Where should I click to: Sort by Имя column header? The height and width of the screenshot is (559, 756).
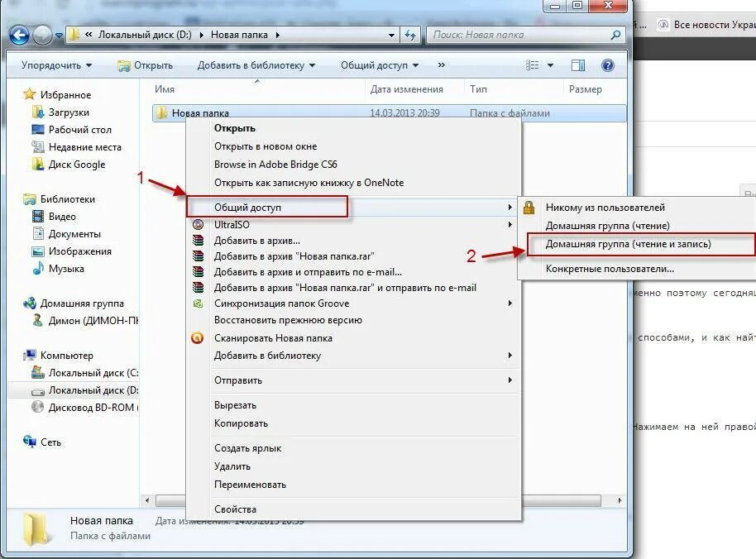165,89
